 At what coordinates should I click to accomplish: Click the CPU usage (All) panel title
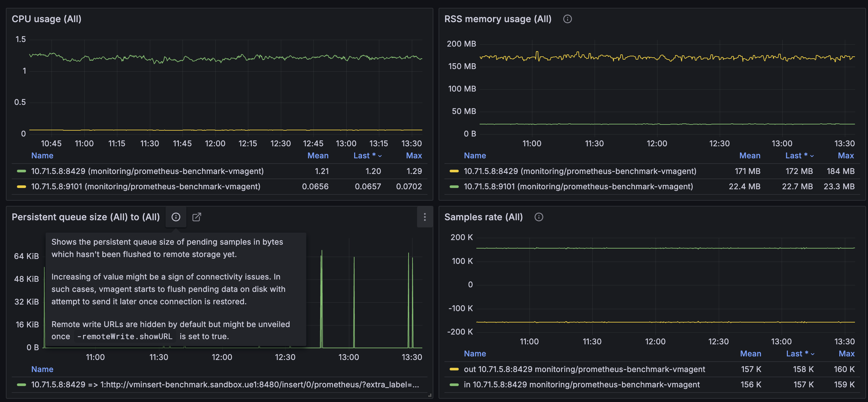coord(47,19)
